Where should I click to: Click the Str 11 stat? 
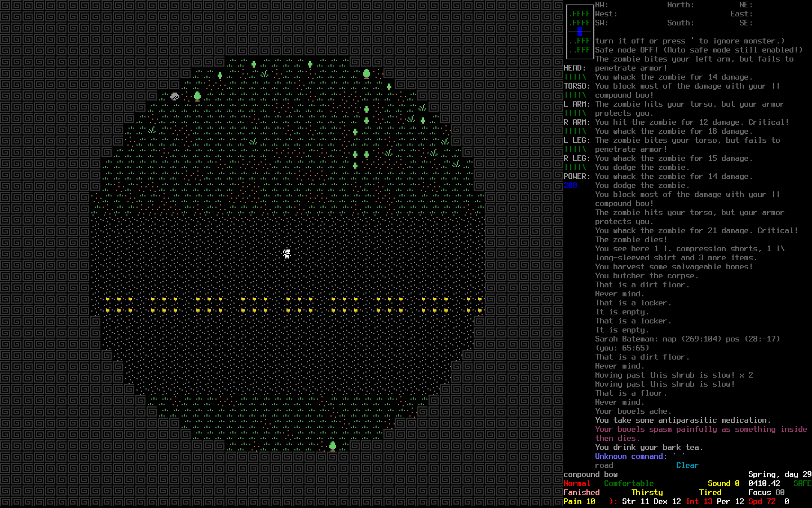[636, 501]
